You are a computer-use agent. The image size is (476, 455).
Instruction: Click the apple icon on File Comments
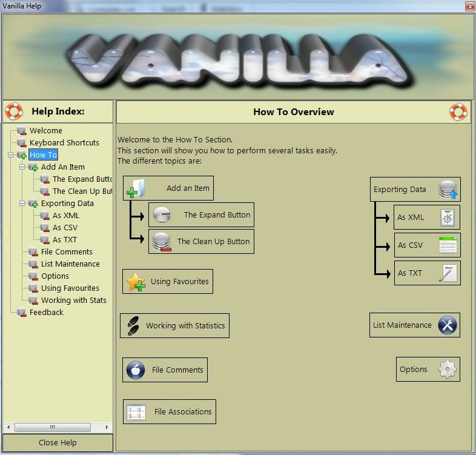[x=136, y=370]
